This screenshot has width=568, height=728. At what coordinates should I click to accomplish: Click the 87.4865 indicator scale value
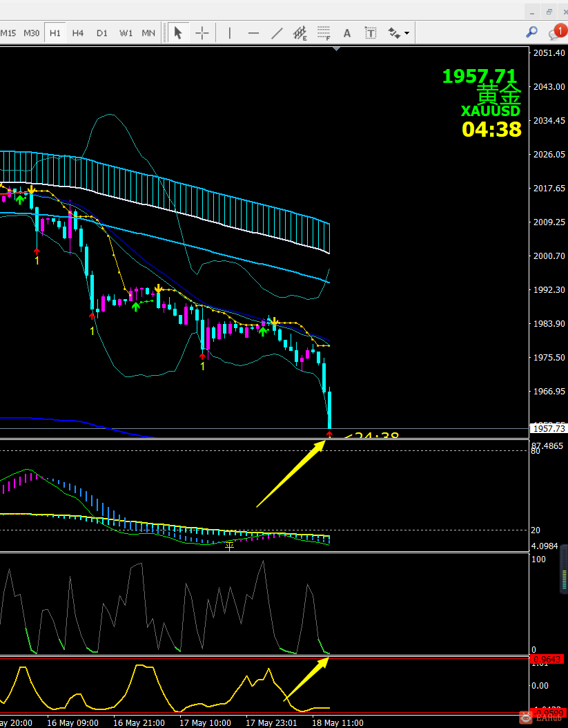547,446
